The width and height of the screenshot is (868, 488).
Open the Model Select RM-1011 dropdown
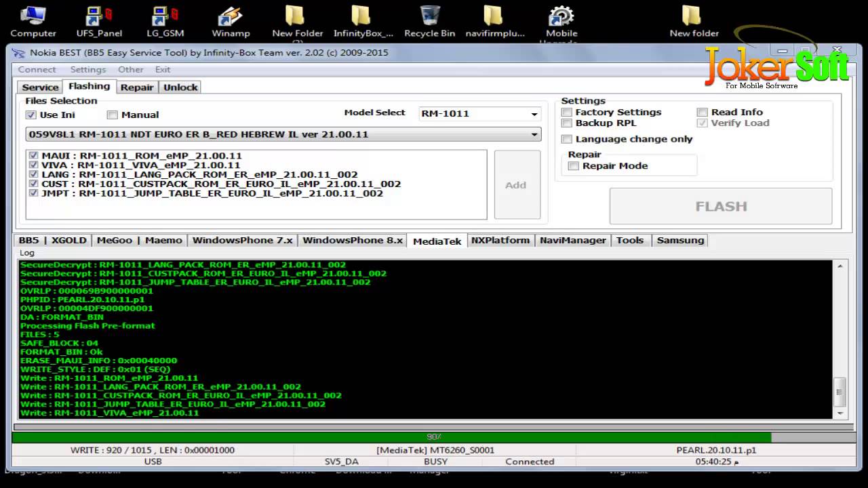coord(479,114)
